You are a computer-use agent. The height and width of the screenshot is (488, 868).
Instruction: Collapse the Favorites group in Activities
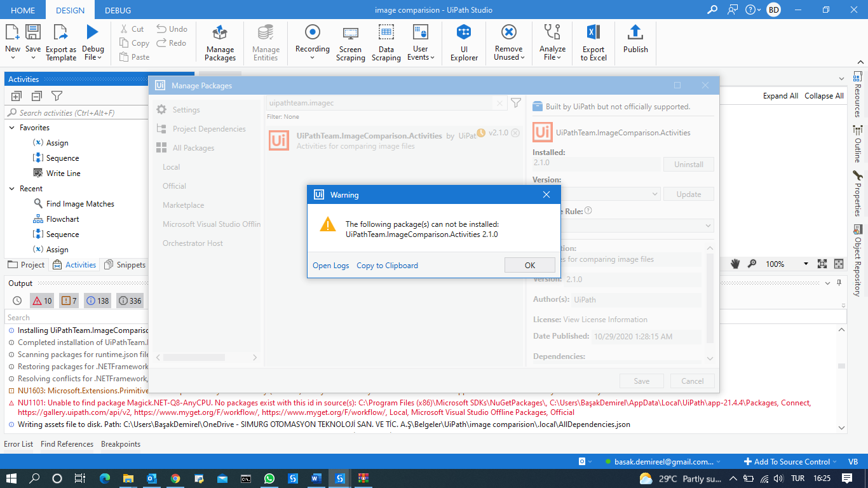click(x=12, y=128)
